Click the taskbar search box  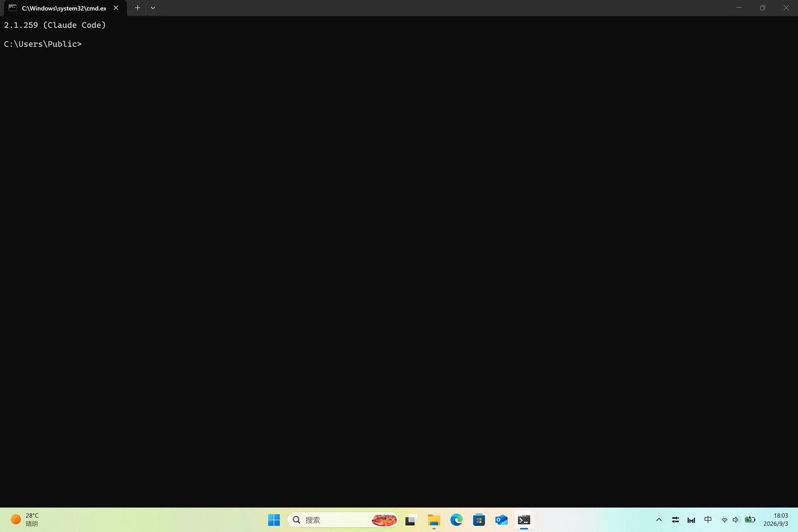343,520
